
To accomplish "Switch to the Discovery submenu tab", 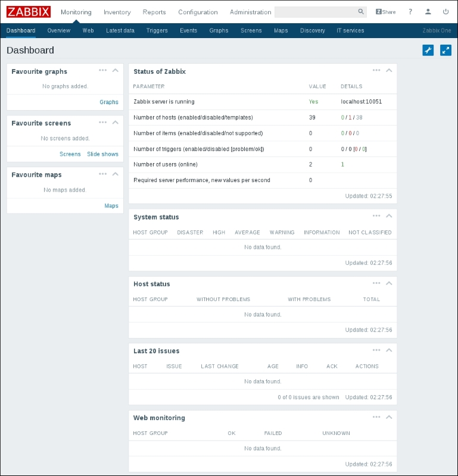I will [x=313, y=30].
